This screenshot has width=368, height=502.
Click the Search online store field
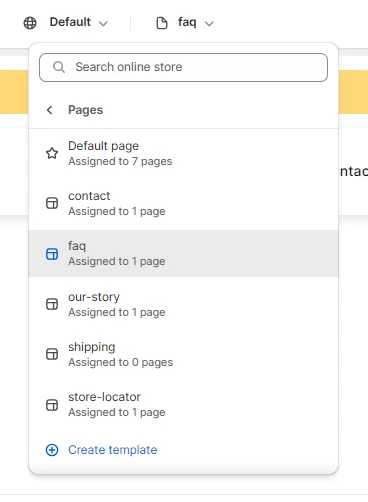pos(183,67)
